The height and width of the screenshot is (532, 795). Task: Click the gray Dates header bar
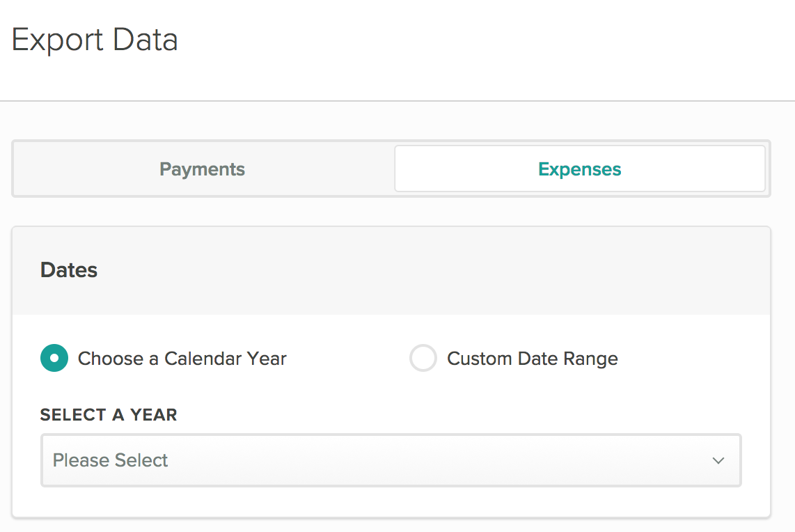point(391,271)
